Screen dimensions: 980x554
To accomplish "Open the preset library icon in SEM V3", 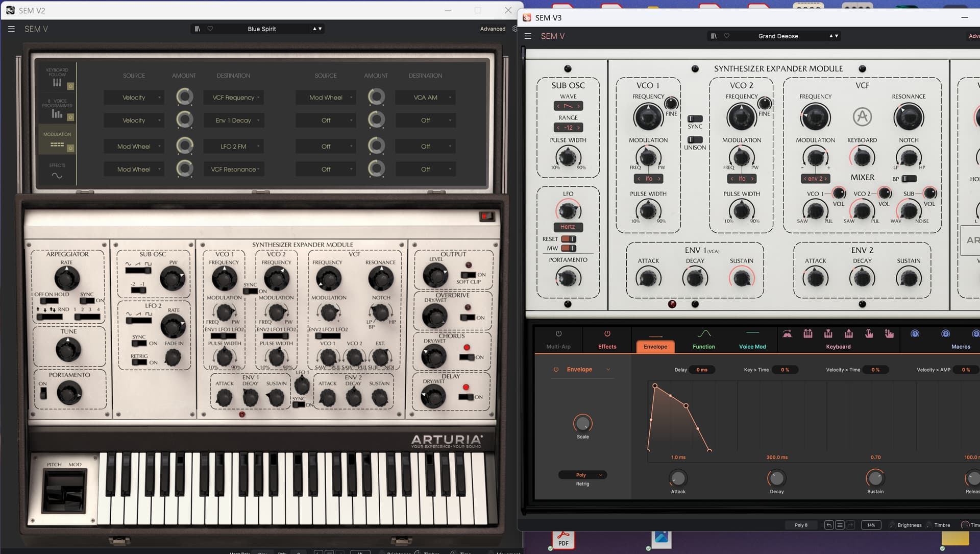I will [714, 36].
